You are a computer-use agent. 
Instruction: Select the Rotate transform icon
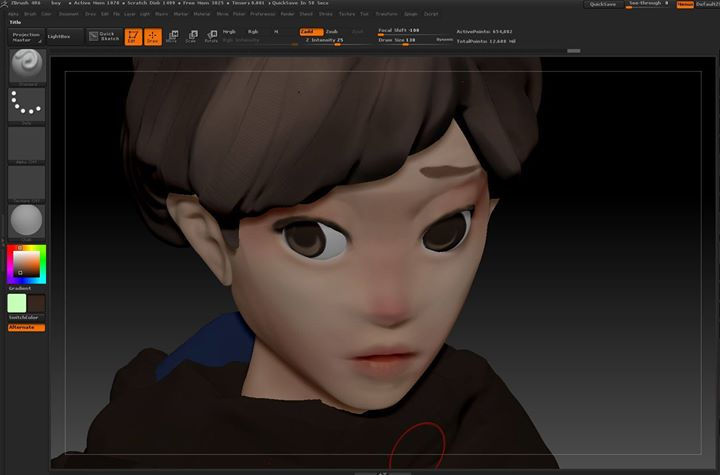coord(211,36)
